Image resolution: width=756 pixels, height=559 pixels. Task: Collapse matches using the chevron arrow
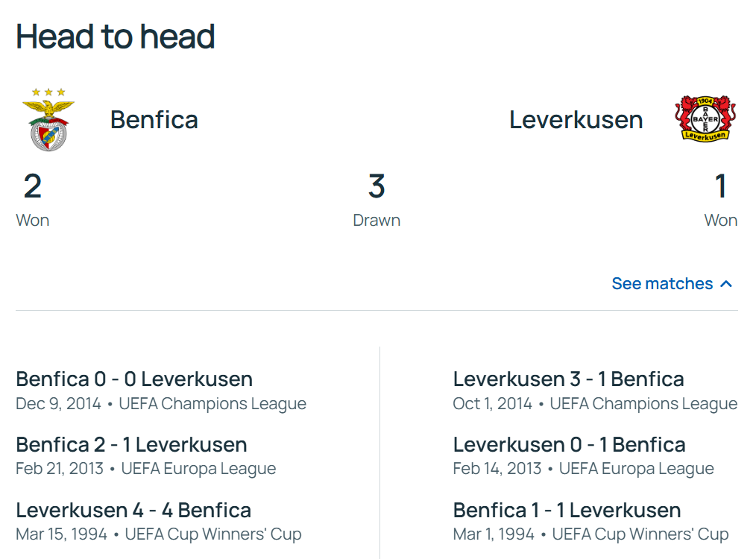(x=727, y=284)
